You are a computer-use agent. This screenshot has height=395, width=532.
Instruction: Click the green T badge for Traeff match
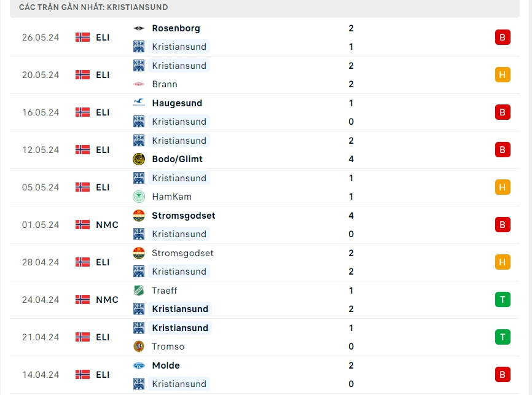tap(503, 300)
